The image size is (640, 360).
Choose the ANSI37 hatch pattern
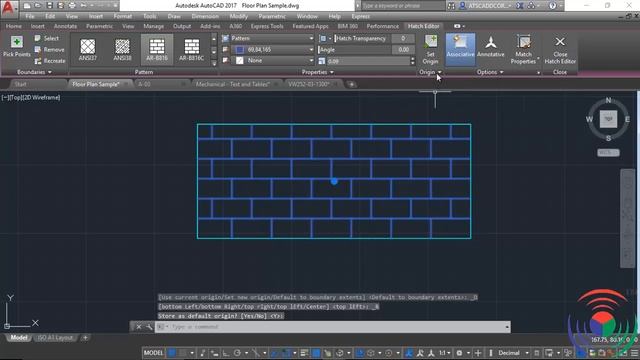point(88,50)
